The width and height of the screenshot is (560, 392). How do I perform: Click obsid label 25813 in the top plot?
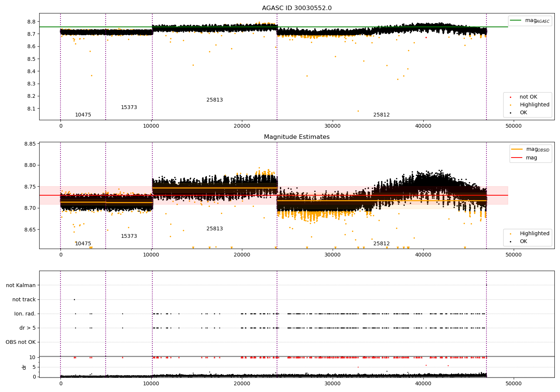tap(215, 100)
